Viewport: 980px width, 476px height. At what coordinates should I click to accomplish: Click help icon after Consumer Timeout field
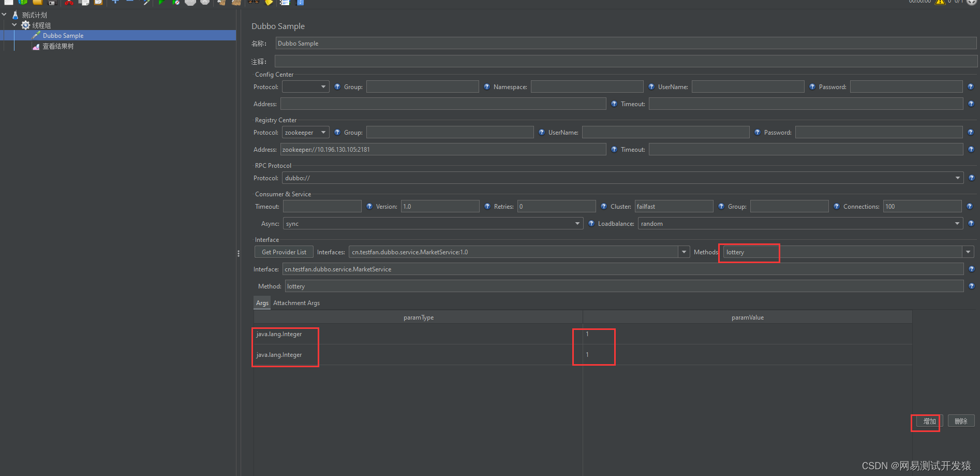pyautogui.click(x=369, y=207)
